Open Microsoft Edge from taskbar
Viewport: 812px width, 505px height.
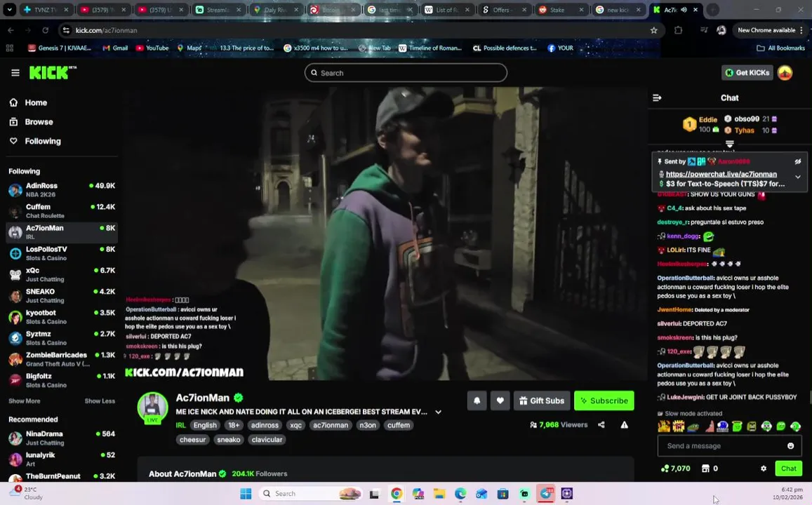(x=460, y=494)
